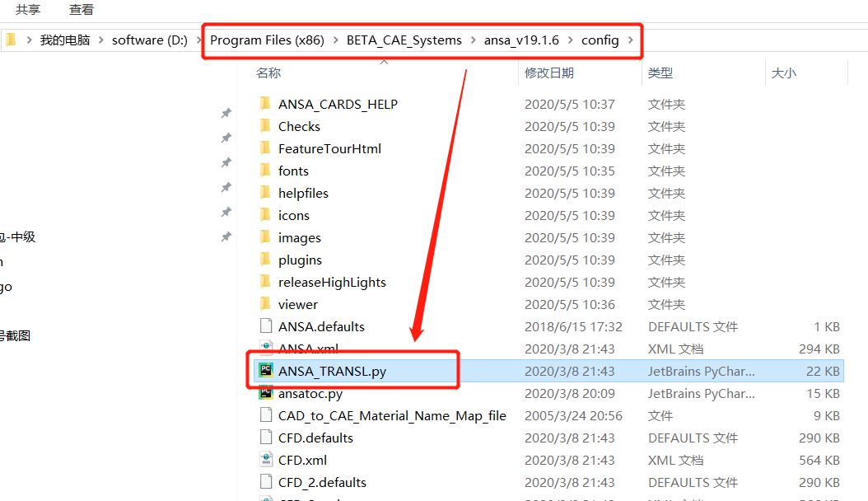The height and width of the screenshot is (501, 868).
Task: Select ANSA.defaults file name
Action: (321, 326)
